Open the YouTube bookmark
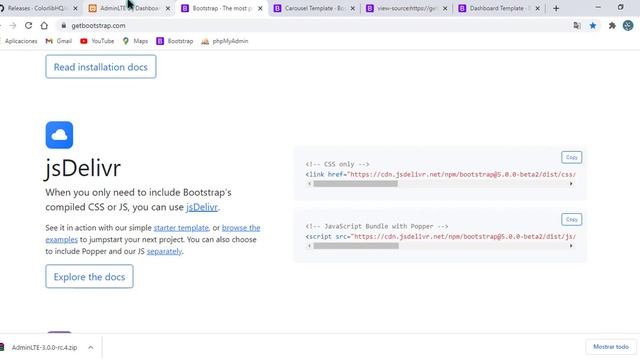The height and width of the screenshot is (360, 640). (x=97, y=41)
